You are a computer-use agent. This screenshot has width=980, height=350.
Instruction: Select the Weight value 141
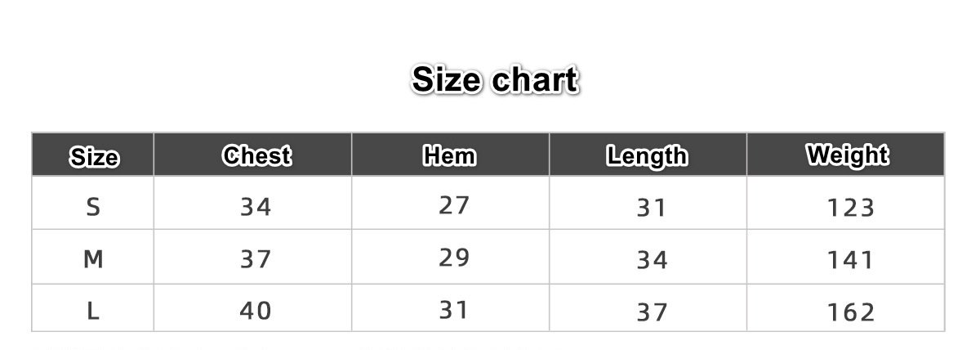[x=850, y=261]
